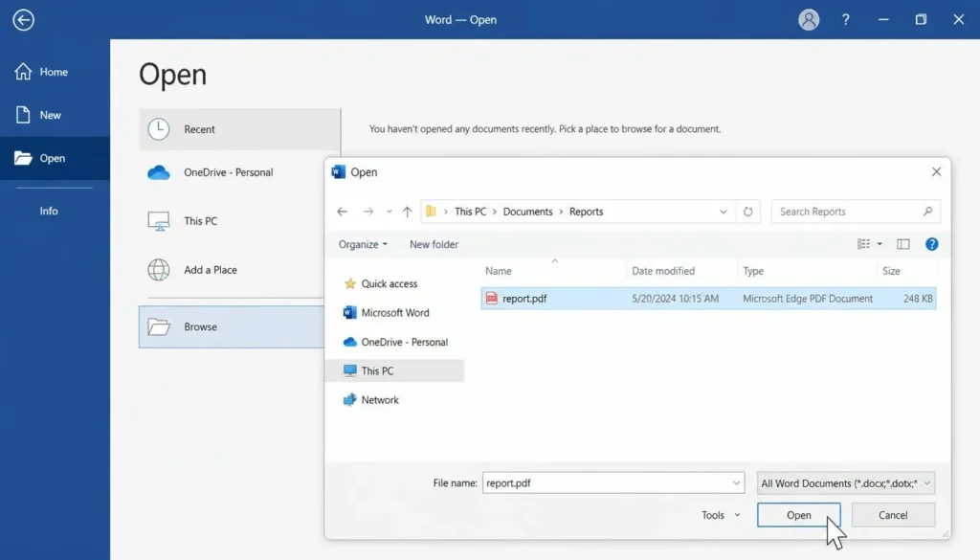Open the Tools dropdown
Viewport: 980px width, 560px height.
pyautogui.click(x=721, y=515)
